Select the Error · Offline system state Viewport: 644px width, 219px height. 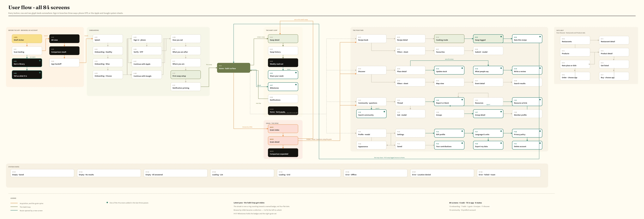pyautogui.click(x=375, y=173)
